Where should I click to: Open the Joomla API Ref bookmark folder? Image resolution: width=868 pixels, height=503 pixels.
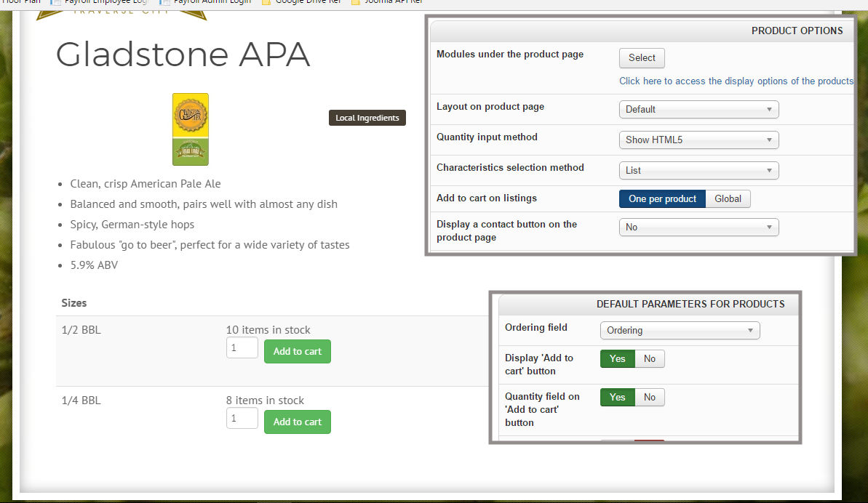point(388,2)
